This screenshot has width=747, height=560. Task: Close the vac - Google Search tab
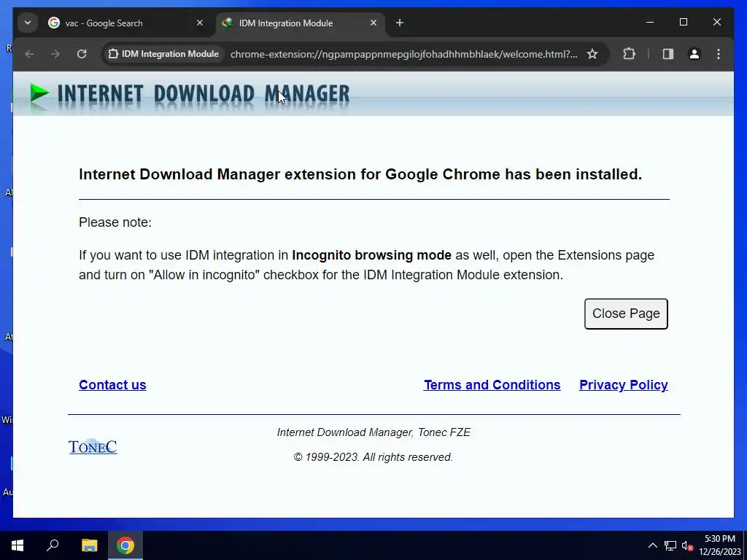[x=200, y=23]
